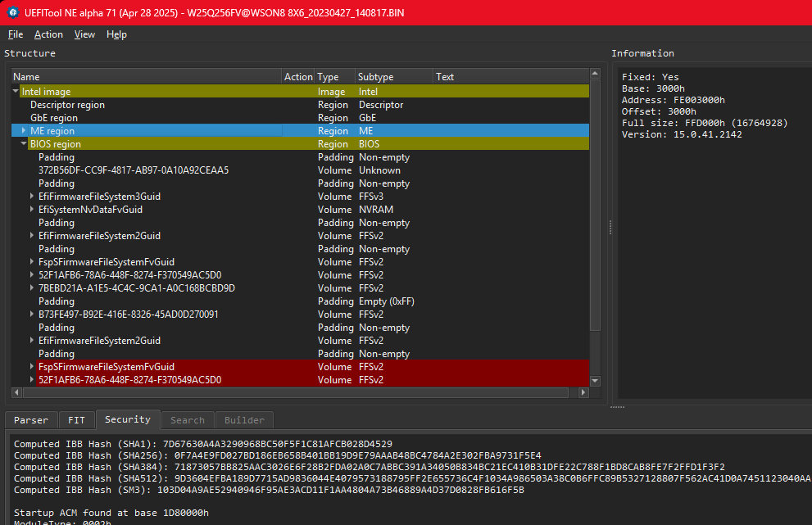
Task: Switch to the FIT tab
Action: [x=76, y=420]
